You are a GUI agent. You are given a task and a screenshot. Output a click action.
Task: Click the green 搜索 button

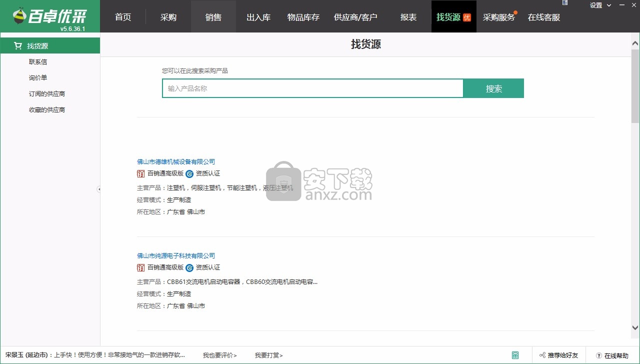tap(494, 88)
